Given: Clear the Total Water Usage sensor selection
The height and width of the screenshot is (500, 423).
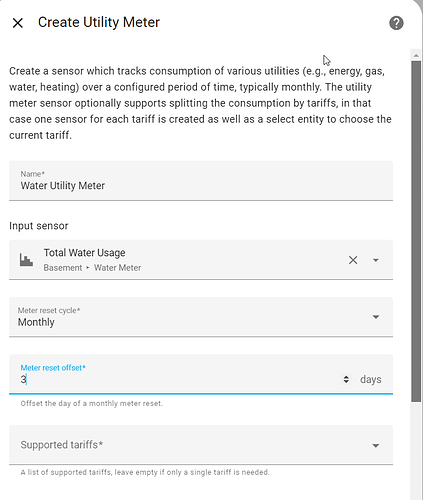Looking at the screenshot, I should click(353, 260).
